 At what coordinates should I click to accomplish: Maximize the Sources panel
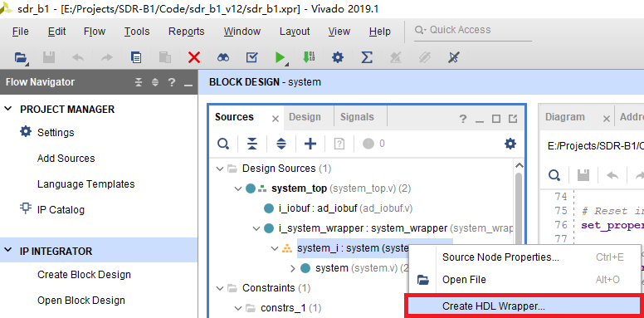click(496, 120)
